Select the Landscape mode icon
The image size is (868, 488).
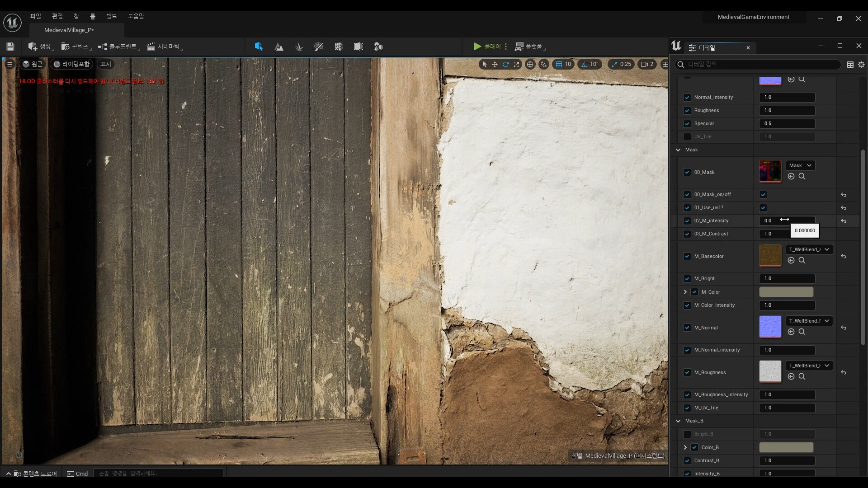pos(279,47)
